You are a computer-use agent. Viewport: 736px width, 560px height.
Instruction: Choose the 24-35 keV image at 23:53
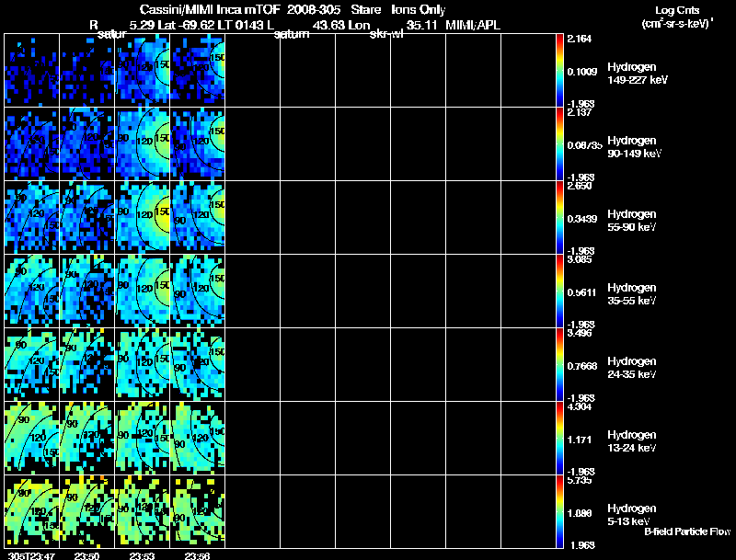143,364
